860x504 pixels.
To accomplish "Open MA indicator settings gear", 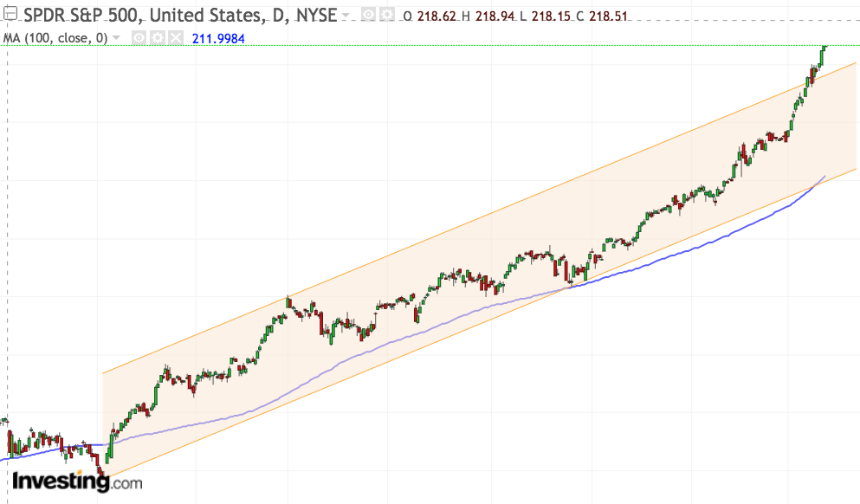I will coord(157,37).
